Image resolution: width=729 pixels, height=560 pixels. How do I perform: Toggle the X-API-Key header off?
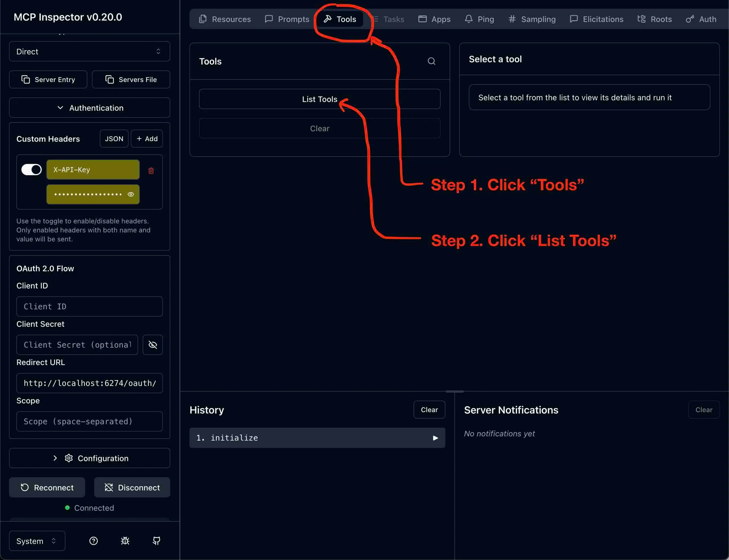click(x=31, y=169)
